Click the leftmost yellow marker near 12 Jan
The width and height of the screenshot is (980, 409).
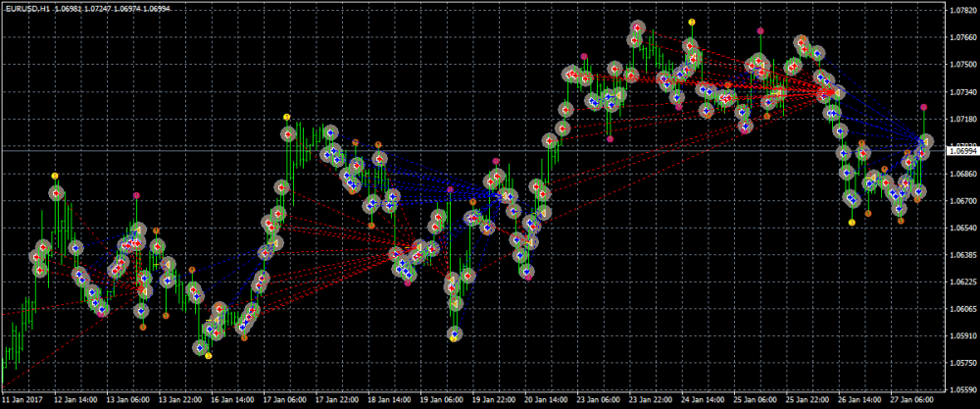click(x=55, y=176)
